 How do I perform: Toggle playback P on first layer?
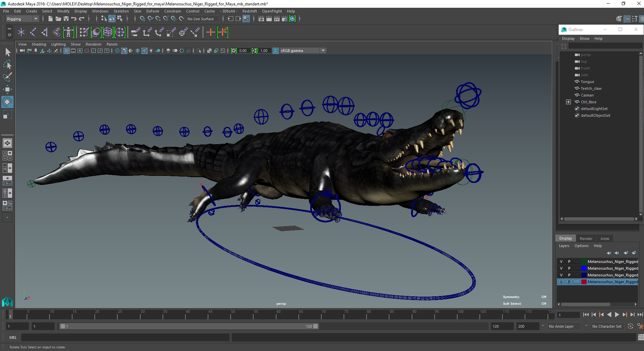[x=569, y=262]
